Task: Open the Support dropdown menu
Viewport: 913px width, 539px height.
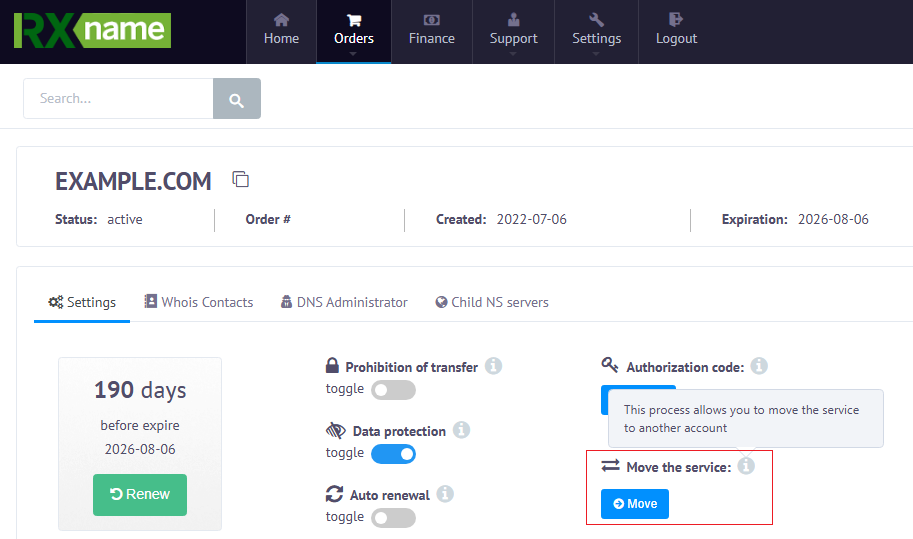Action: 513,31
